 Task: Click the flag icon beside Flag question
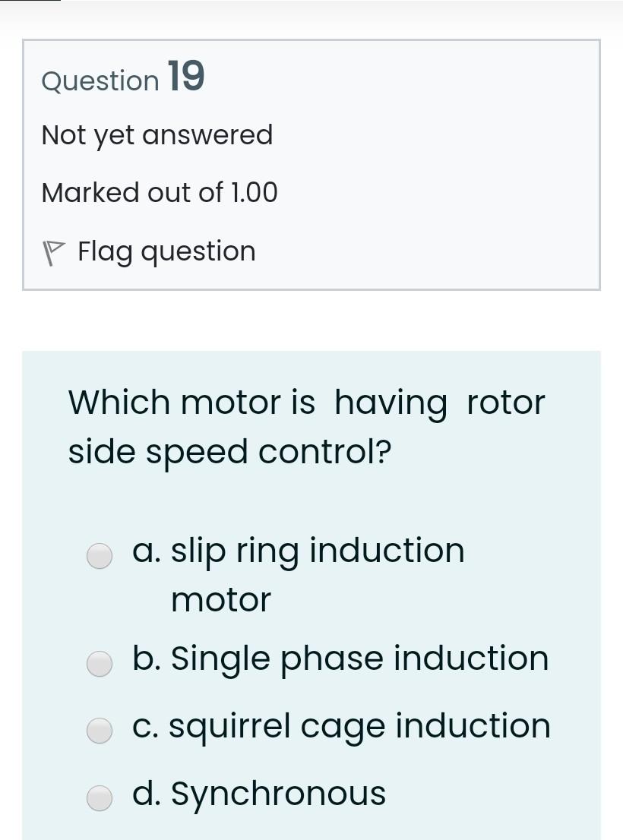click(x=52, y=251)
